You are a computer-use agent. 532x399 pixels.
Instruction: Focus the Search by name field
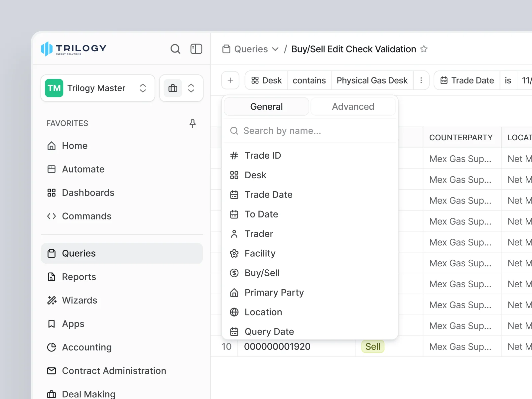point(310,131)
